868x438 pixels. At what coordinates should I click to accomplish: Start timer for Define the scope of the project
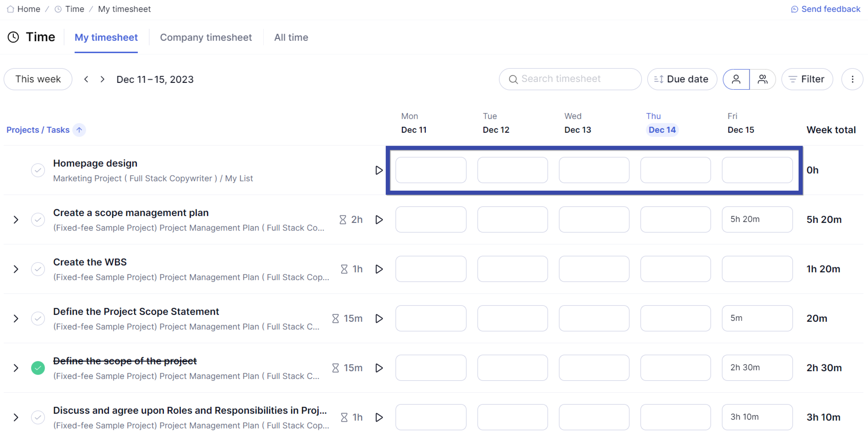pyautogui.click(x=379, y=368)
